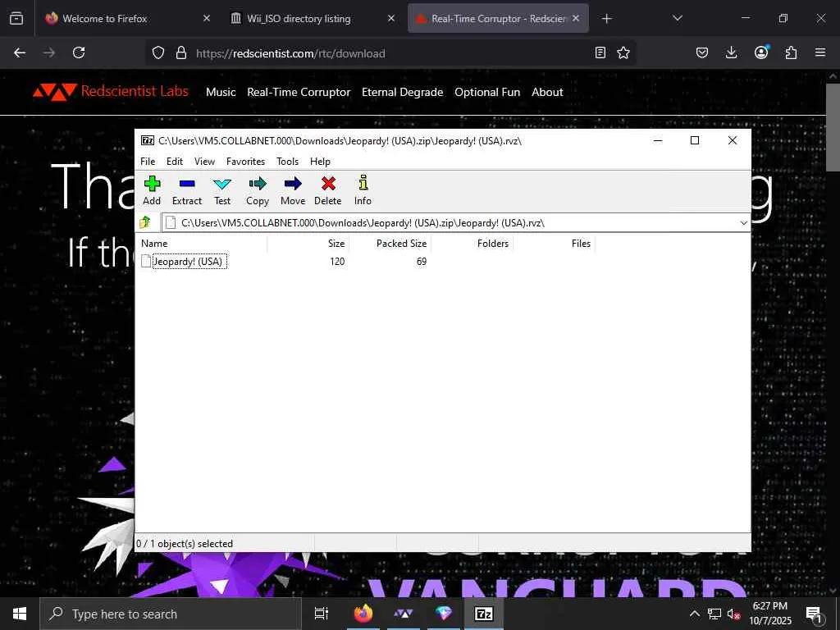Click the Firefox URL address bar
The width and height of the screenshot is (840, 630).
click(391, 53)
